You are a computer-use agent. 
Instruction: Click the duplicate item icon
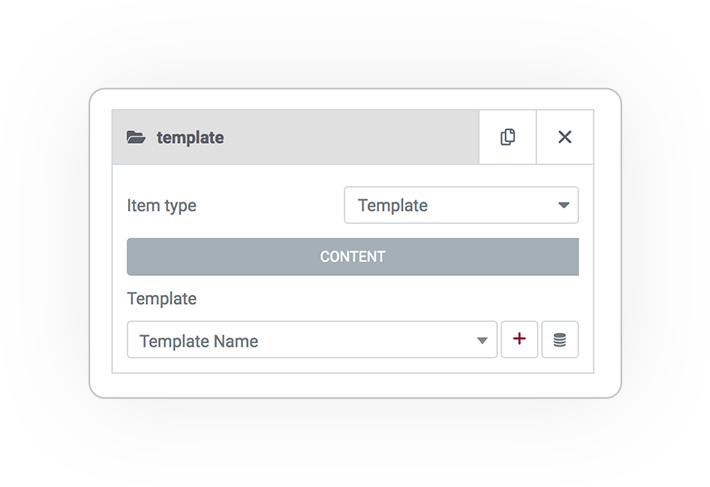(x=508, y=137)
